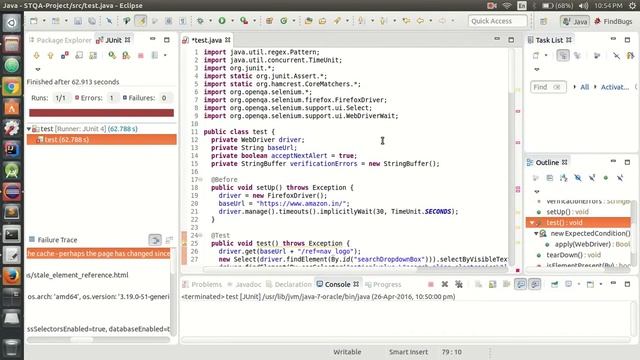Image resolution: width=640 pixels, height=360 pixels.
Task: Select the *test.java editor tab
Action: [207, 40]
